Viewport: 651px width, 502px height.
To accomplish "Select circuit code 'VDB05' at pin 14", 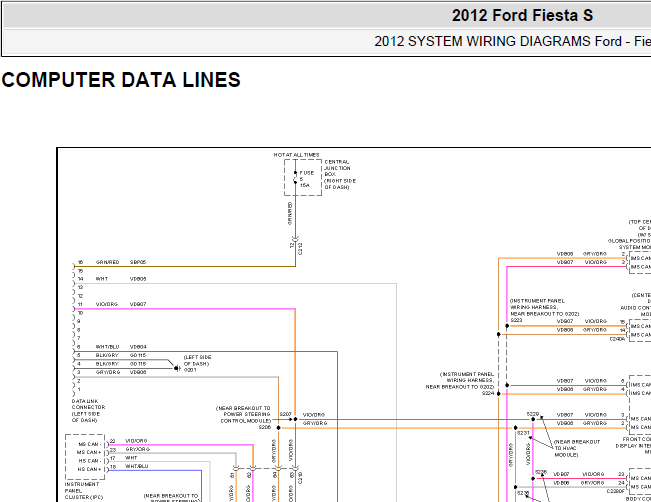I will tap(138, 279).
